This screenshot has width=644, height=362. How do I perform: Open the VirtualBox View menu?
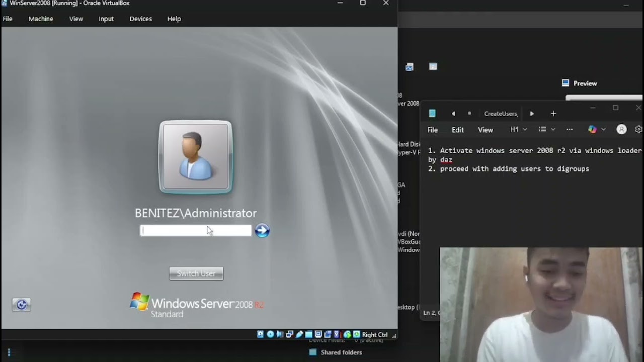point(76,19)
